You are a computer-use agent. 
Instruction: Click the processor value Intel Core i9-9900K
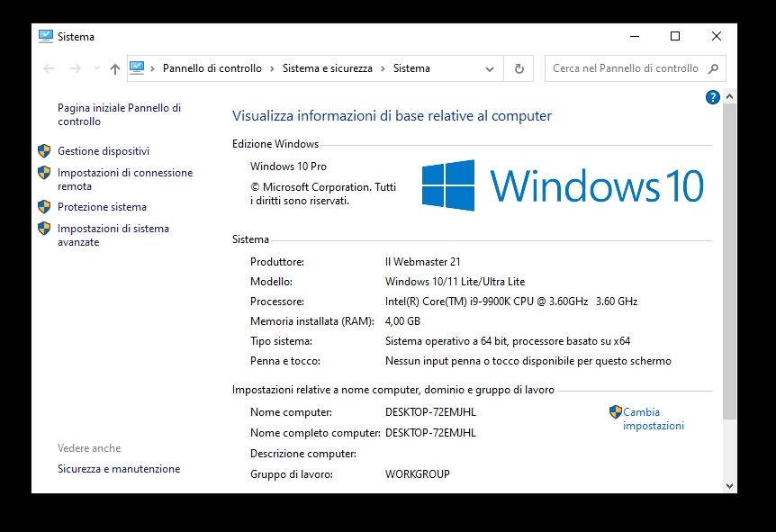[511, 302]
